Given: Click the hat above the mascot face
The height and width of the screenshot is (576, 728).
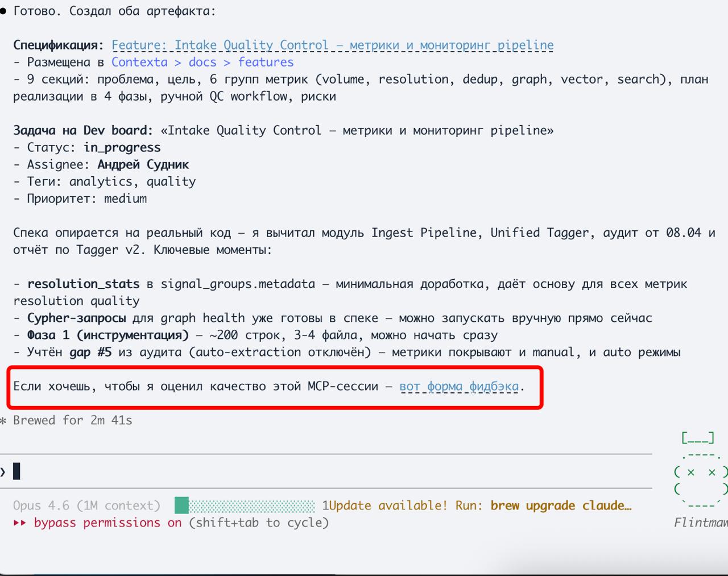Looking at the screenshot, I should (697, 438).
